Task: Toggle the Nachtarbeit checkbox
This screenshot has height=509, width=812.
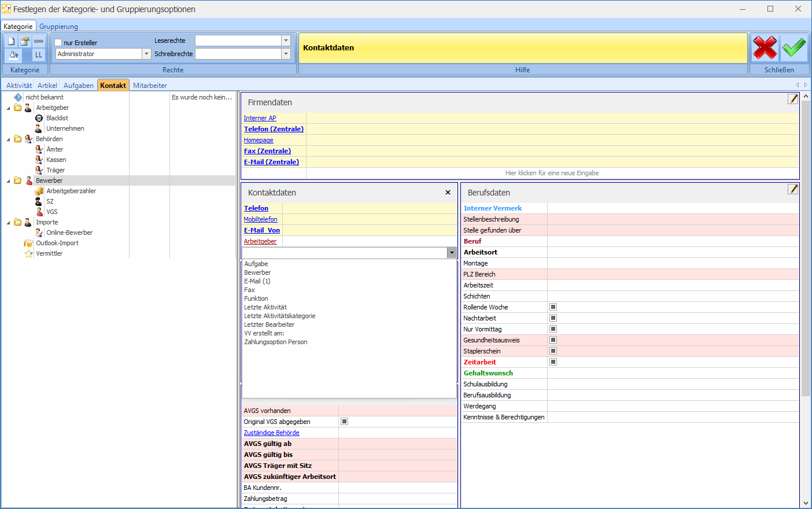Action: point(553,318)
